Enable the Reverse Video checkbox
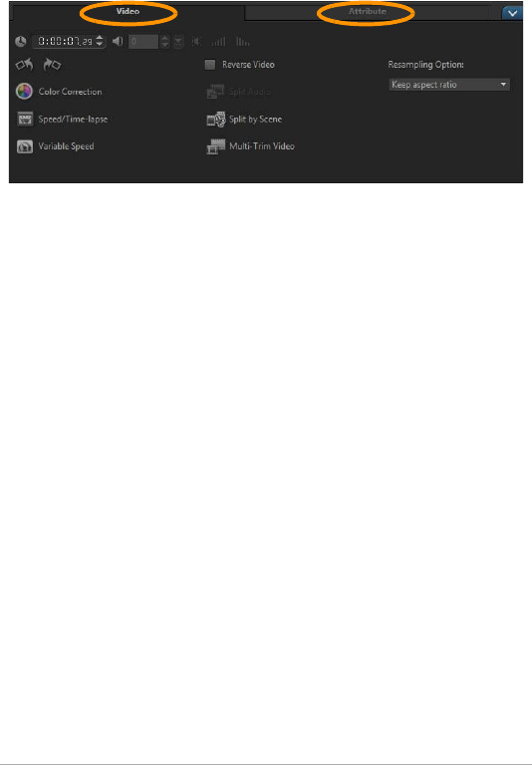532x765 pixels. (210, 65)
